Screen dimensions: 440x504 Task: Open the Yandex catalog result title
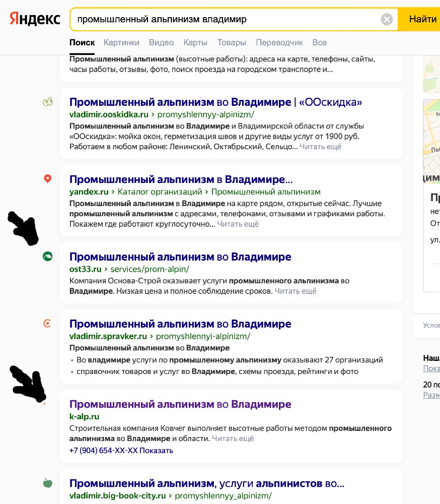tap(181, 179)
